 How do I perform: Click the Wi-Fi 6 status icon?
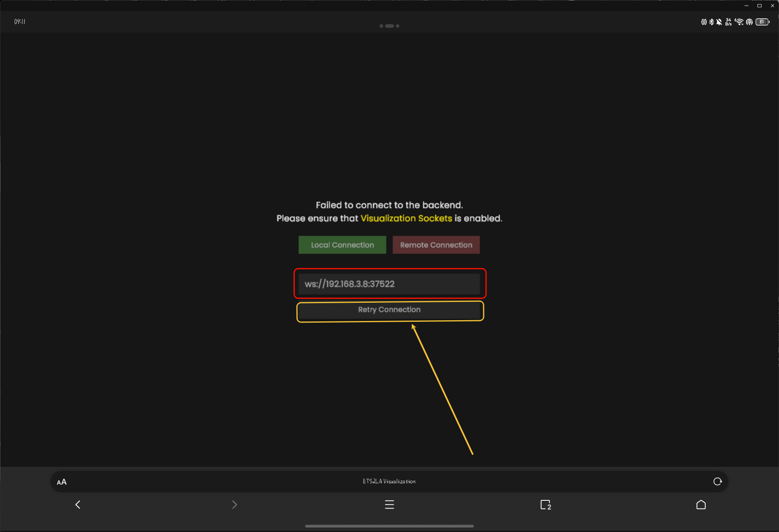click(x=739, y=22)
